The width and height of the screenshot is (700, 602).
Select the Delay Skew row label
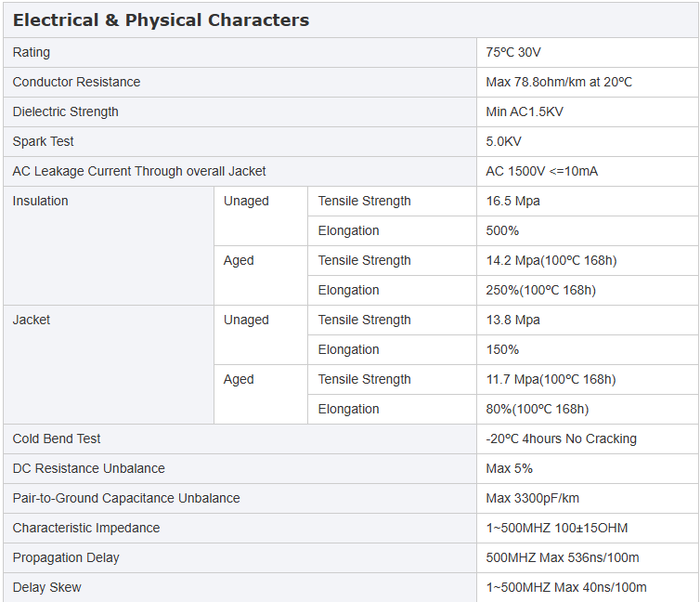point(46,587)
